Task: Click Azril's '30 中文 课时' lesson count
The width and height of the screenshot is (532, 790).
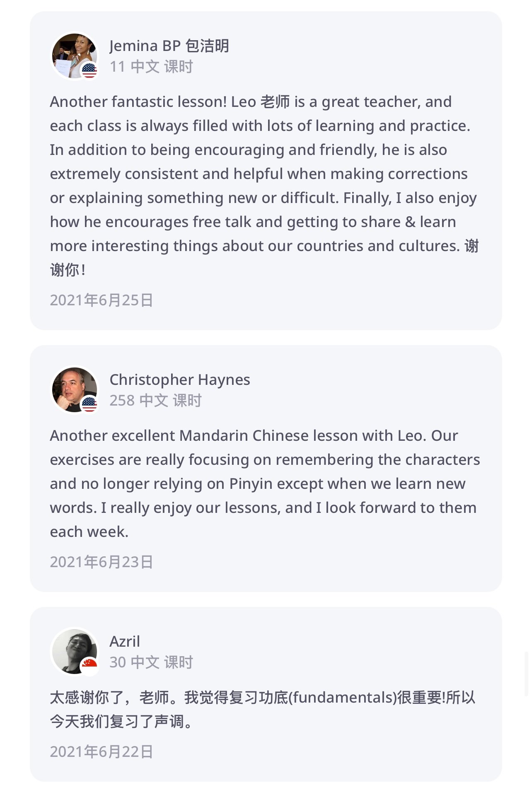Action: click(151, 662)
